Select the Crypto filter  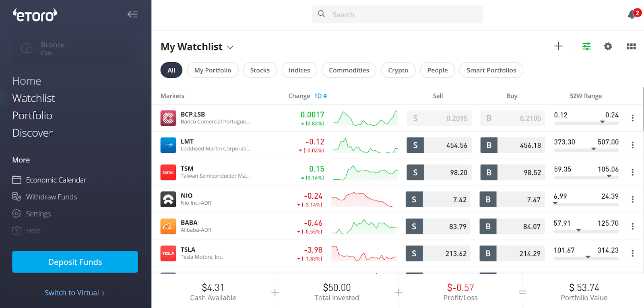(x=398, y=70)
